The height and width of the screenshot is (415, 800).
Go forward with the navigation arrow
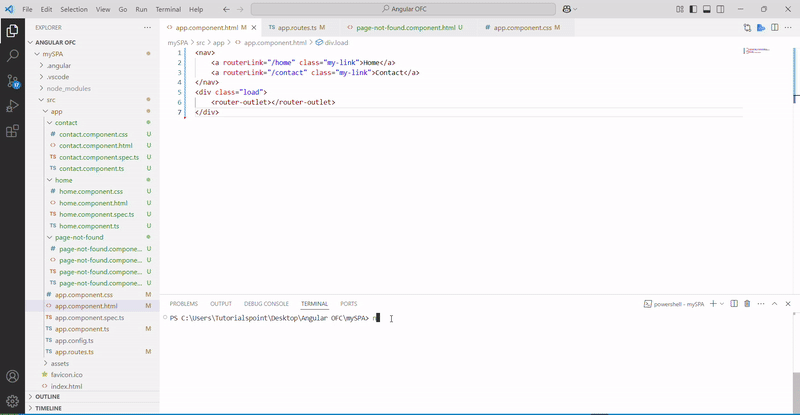tap(240, 9)
